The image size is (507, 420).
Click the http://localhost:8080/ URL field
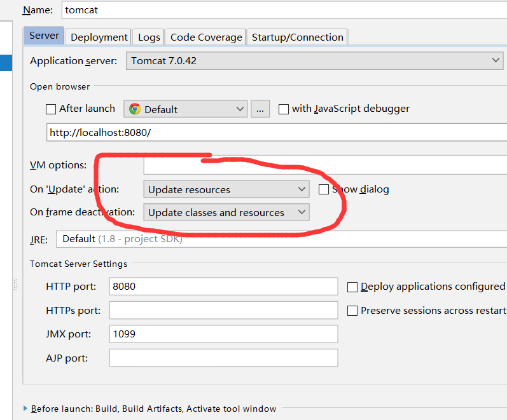click(277, 132)
